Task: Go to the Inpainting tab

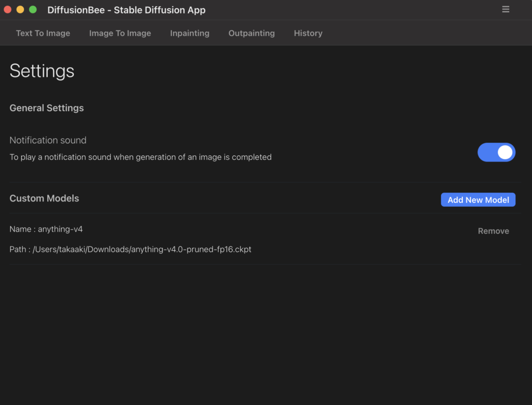Action: pos(190,33)
